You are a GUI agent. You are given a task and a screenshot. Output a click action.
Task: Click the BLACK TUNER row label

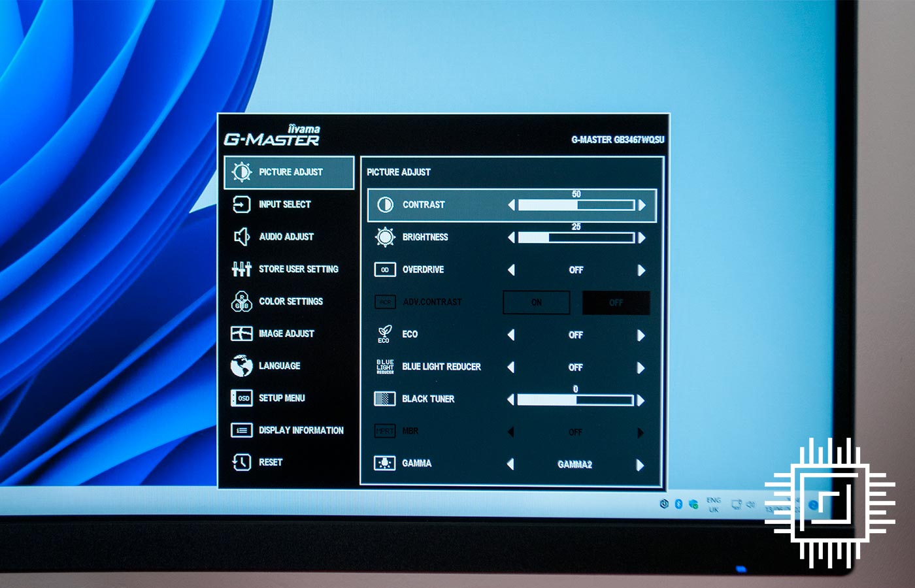tap(428, 399)
